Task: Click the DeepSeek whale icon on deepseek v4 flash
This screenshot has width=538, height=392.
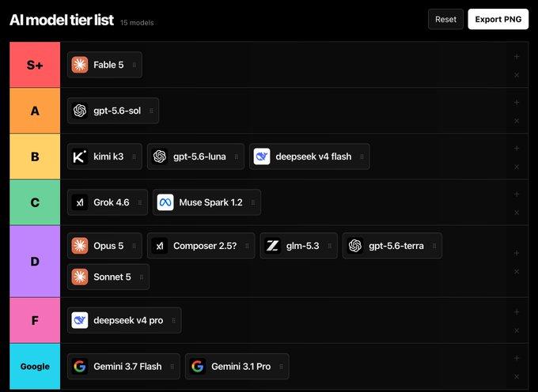Action: point(262,156)
